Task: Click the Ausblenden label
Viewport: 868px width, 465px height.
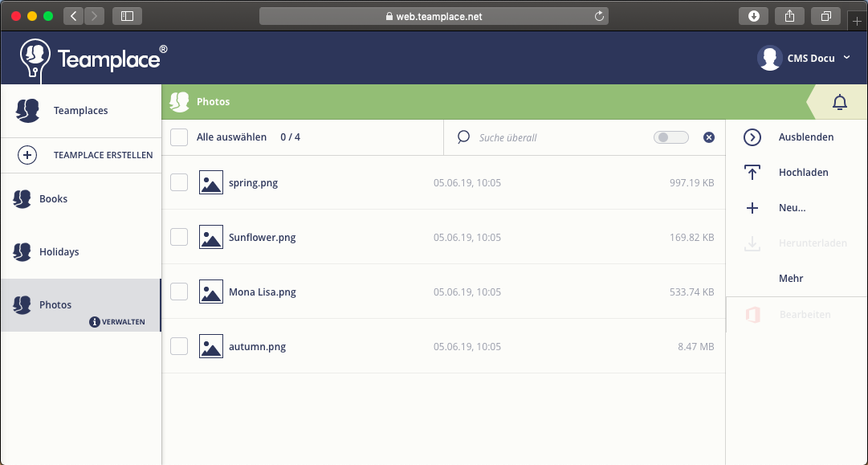Action: [806, 137]
